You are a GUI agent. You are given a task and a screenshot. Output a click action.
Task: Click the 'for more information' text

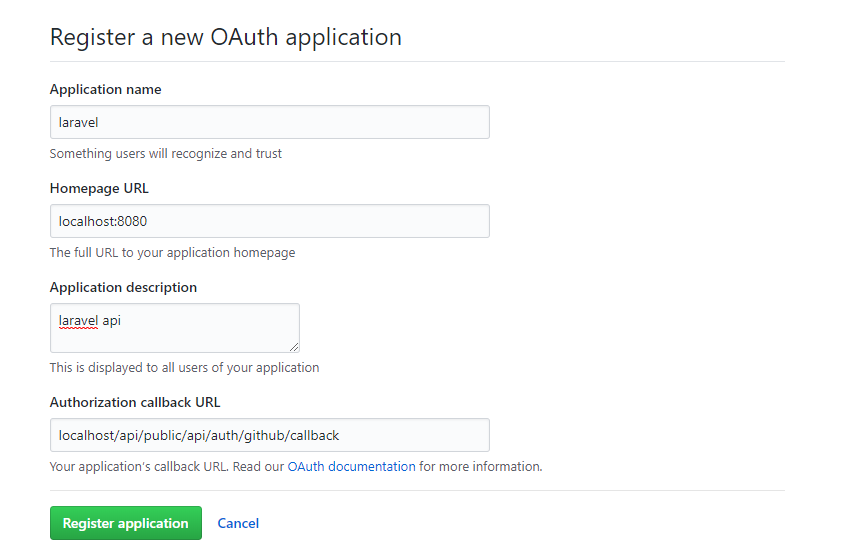481,466
